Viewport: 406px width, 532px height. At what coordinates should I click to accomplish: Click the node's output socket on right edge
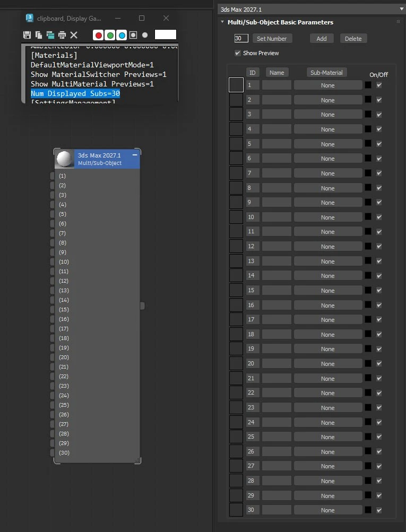click(142, 306)
